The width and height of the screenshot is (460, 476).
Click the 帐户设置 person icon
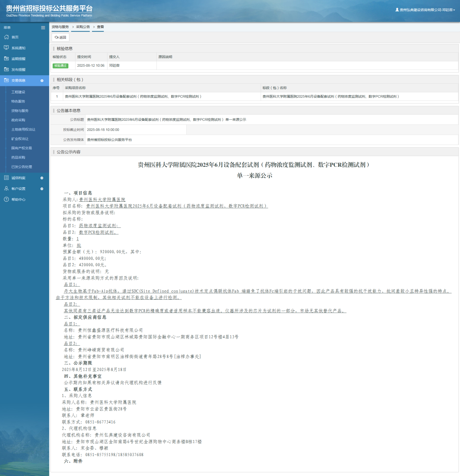[6, 188]
